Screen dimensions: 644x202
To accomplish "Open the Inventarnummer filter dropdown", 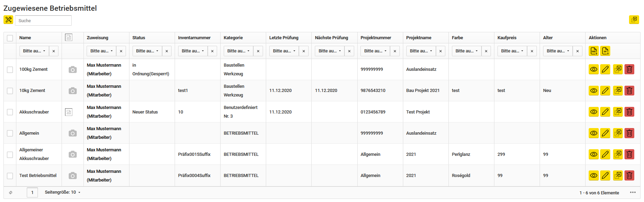I will click(x=193, y=51).
